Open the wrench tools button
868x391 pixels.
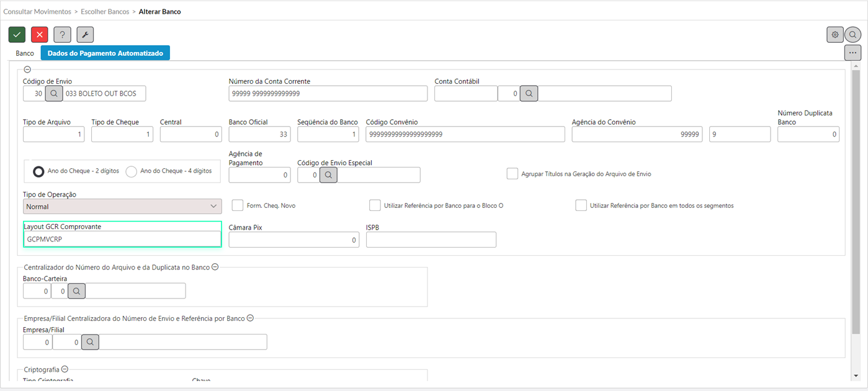pyautogui.click(x=85, y=35)
